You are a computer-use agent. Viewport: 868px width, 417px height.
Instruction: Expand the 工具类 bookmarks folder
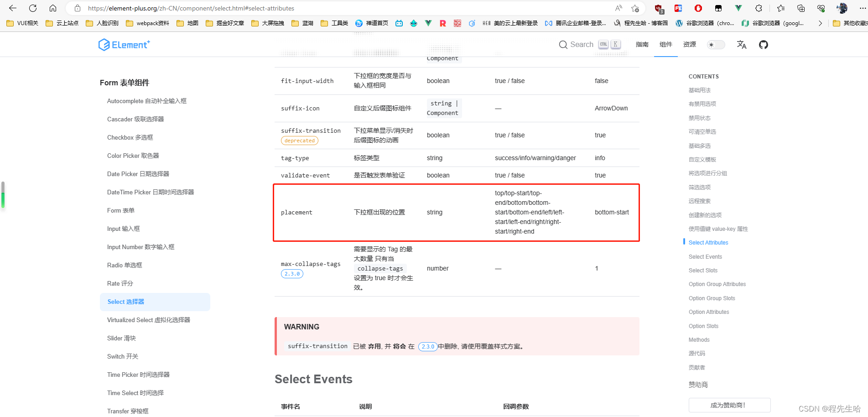[x=334, y=23]
